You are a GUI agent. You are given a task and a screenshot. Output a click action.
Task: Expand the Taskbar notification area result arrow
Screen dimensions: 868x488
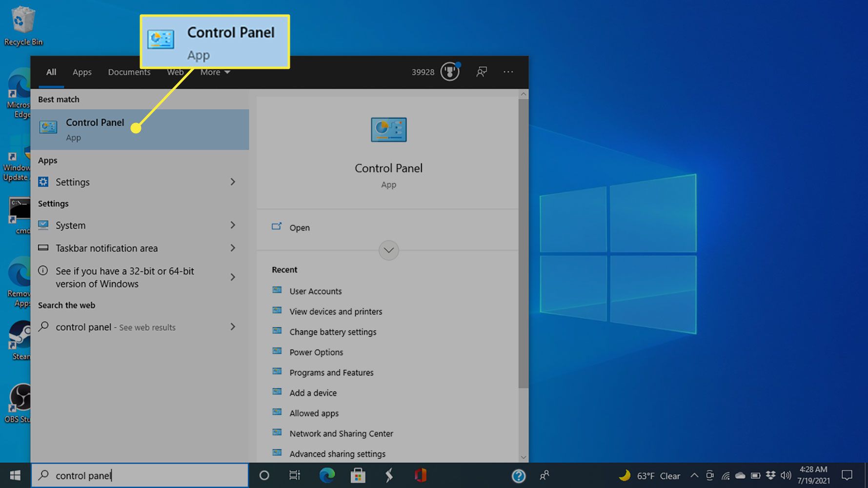tap(233, 248)
